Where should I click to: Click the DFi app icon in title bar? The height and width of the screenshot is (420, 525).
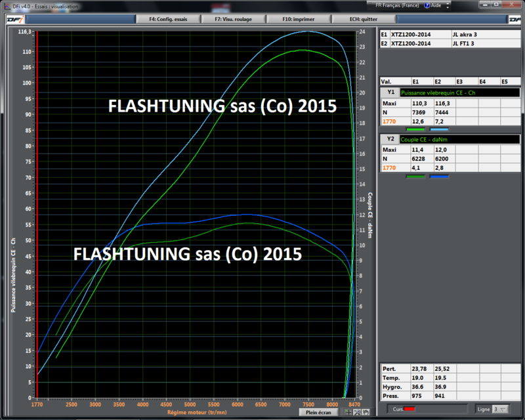(7, 7)
